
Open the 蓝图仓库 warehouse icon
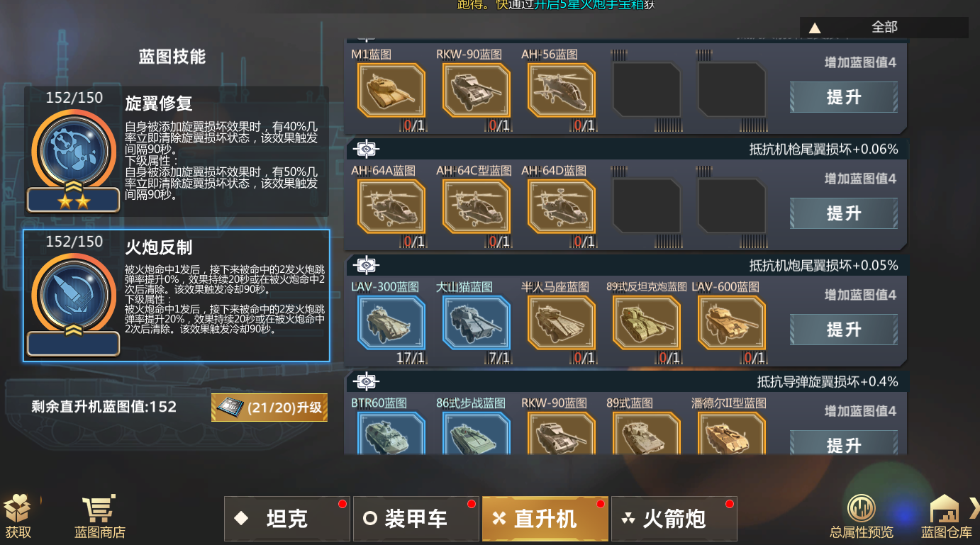(x=944, y=508)
